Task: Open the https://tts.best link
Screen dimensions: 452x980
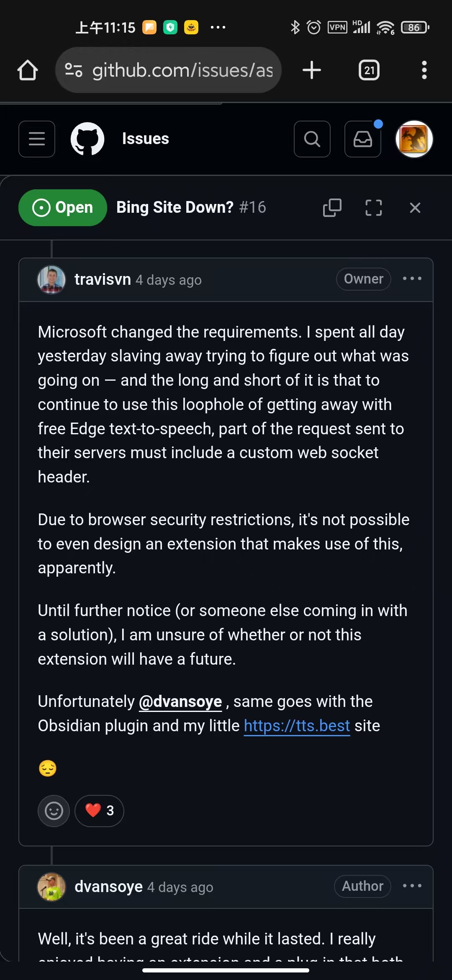Action: [297, 726]
